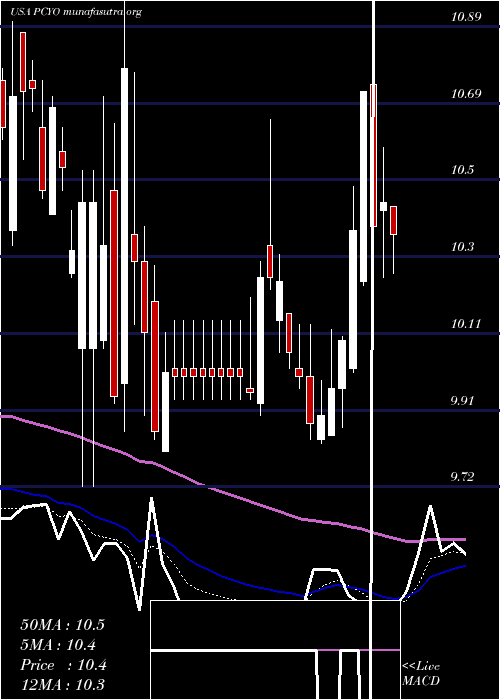Viewport: 500px width, 700px height.
Task: Click the '<<Live MACD' label
Action: click(x=421, y=674)
